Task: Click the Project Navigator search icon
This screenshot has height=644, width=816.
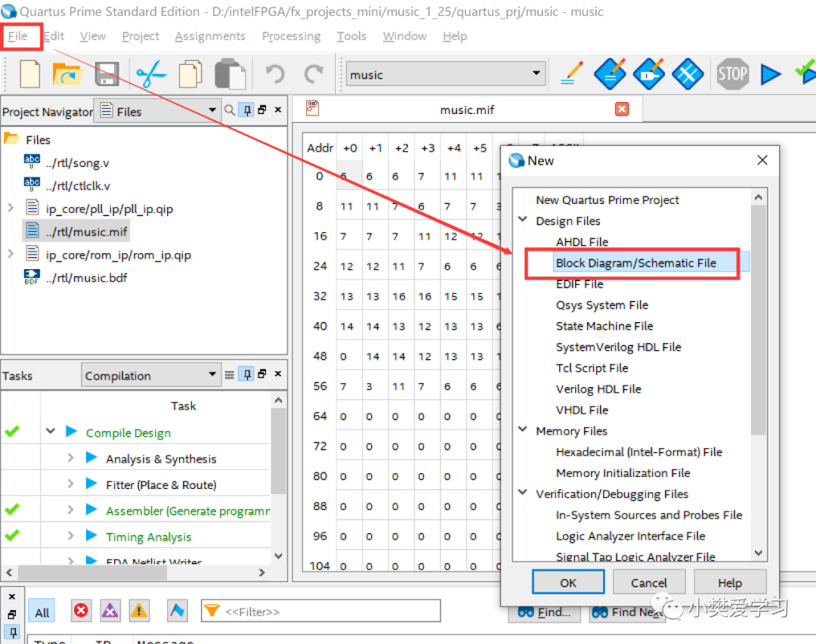Action: coord(229,110)
